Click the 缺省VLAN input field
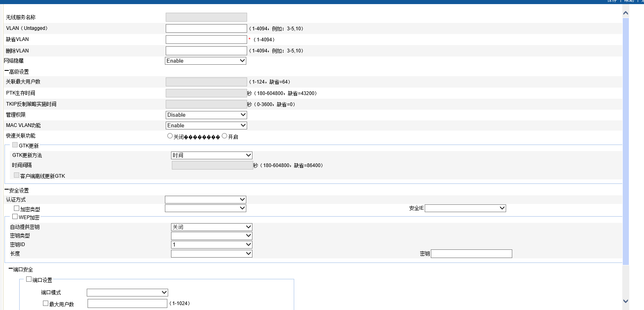This screenshot has width=644, height=310. pyautogui.click(x=206, y=40)
